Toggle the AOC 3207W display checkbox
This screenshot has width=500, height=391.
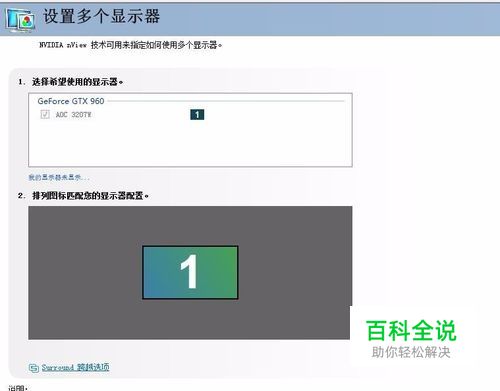tap(45, 115)
